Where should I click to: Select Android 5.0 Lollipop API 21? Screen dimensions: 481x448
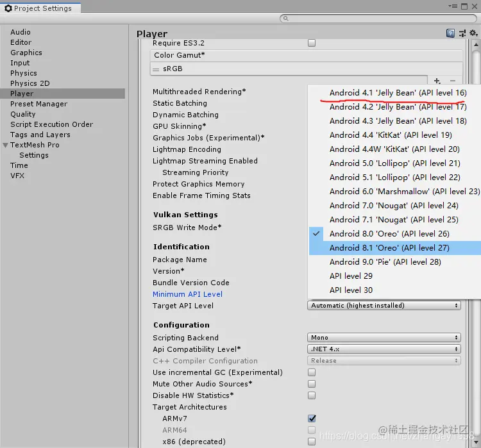tap(395, 163)
